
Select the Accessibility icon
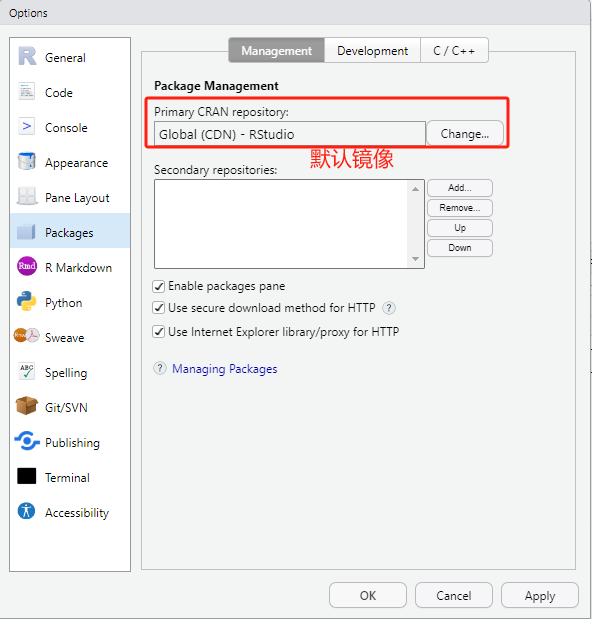coord(27,511)
